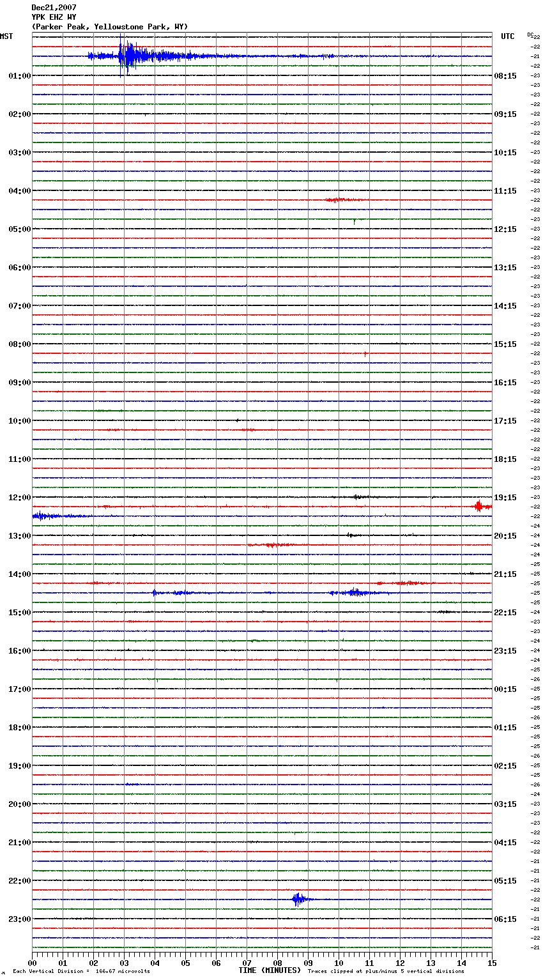Select the 12:00 MST hour label

tap(20, 498)
